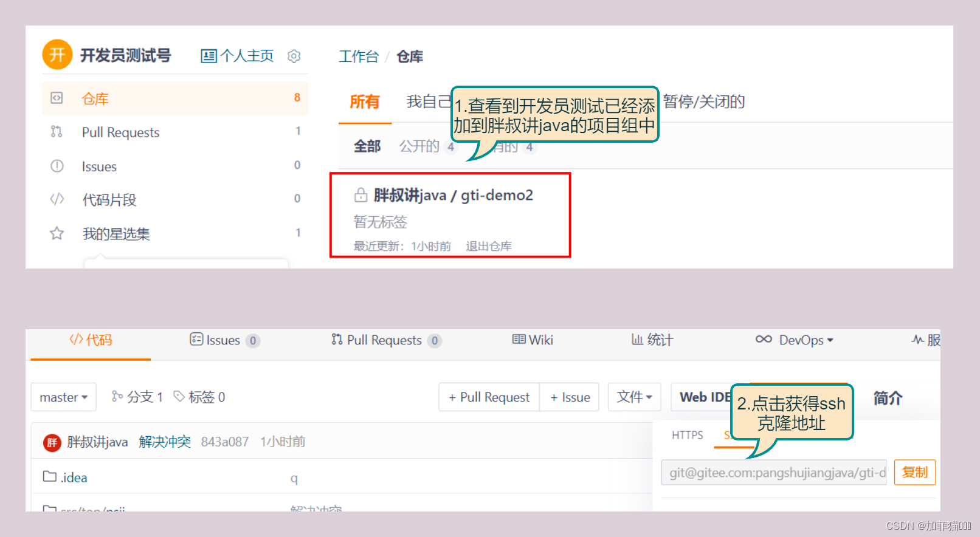Open the repository Pull Requests tab
This screenshot has height=537, width=980.
[x=386, y=340]
